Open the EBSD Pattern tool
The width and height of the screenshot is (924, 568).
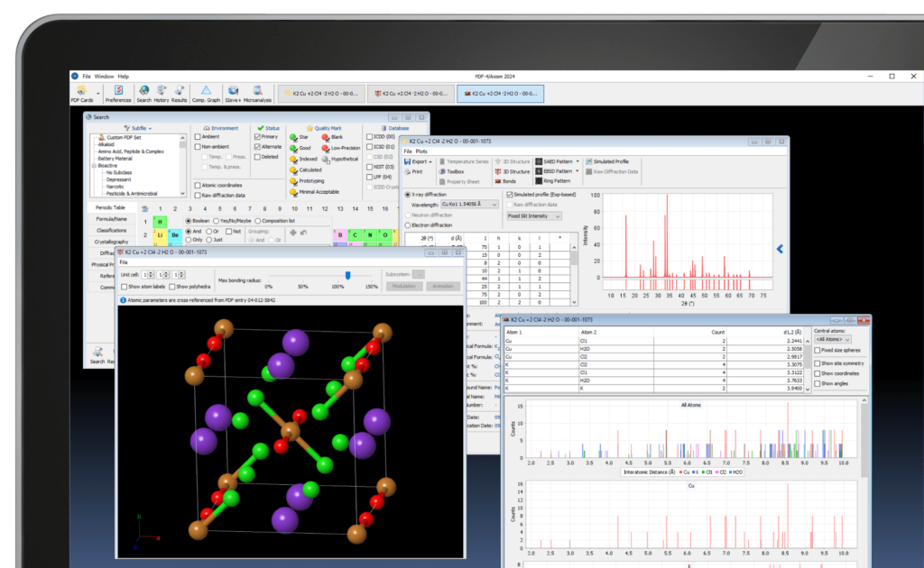(554, 171)
